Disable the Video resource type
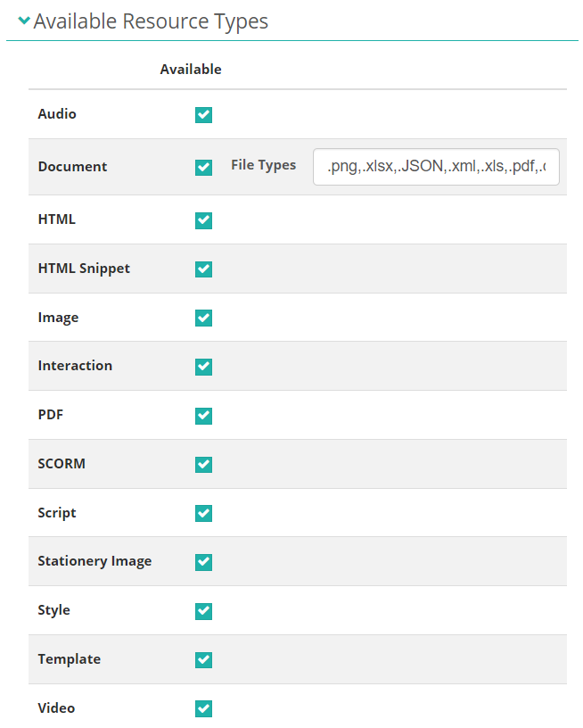 [x=203, y=708]
